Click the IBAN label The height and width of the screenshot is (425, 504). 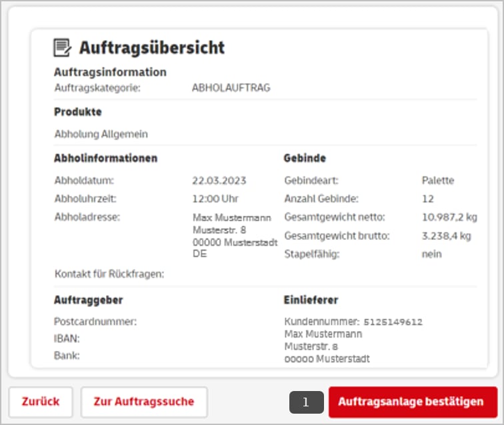(67, 338)
